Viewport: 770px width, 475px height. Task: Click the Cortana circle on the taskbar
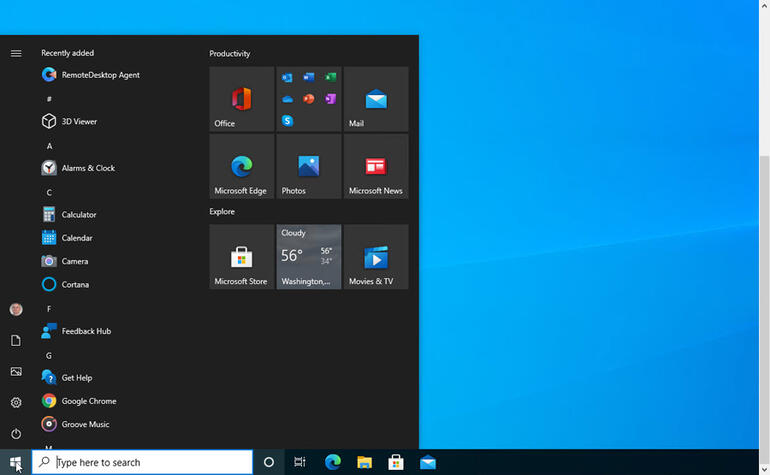click(x=269, y=462)
